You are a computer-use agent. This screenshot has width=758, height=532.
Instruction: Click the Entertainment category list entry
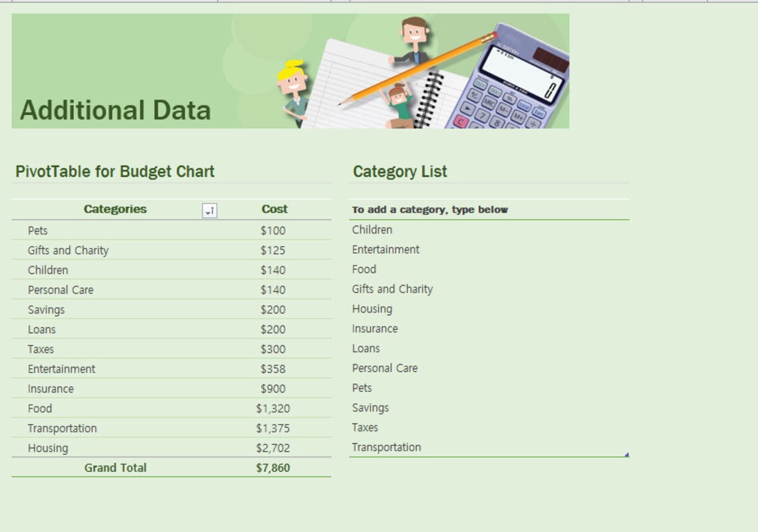tap(386, 249)
